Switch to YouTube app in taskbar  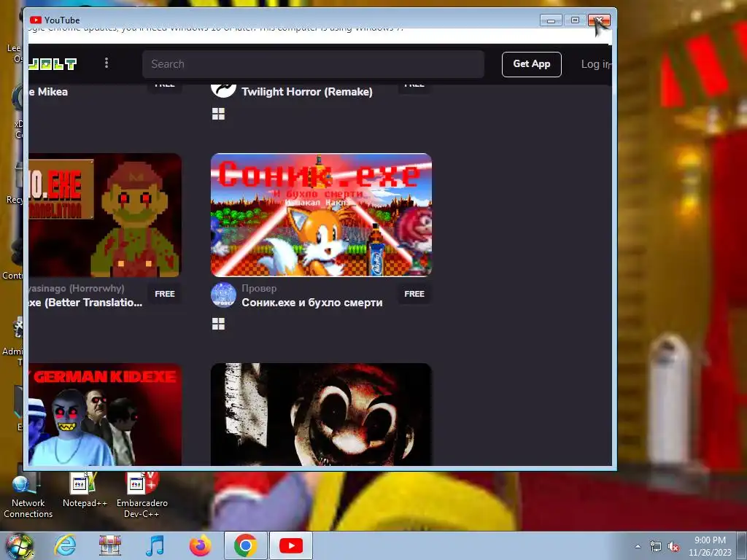[x=291, y=545]
